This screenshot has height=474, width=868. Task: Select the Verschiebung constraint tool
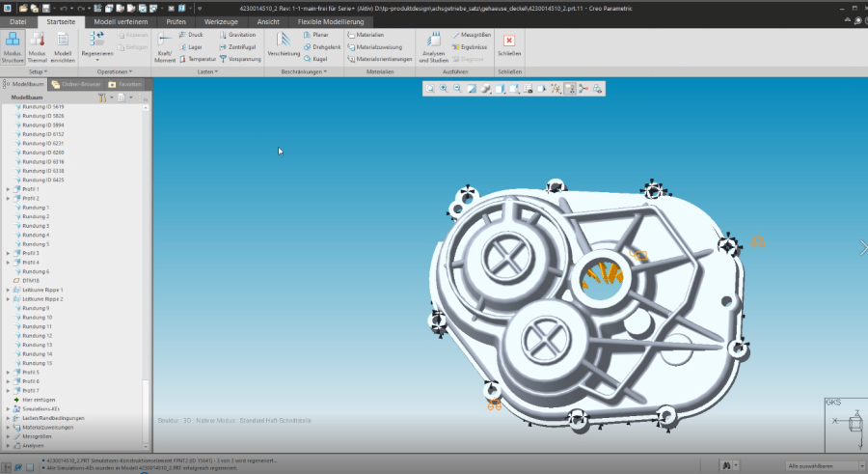pos(284,45)
